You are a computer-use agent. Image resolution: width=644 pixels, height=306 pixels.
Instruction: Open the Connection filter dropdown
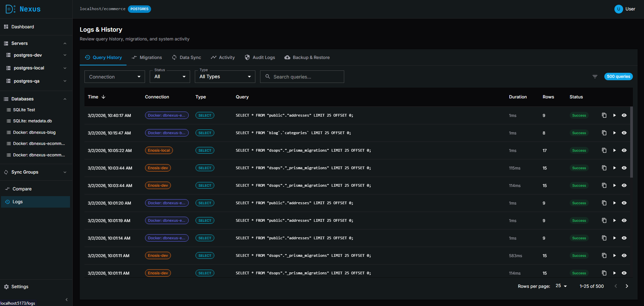pyautogui.click(x=114, y=76)
